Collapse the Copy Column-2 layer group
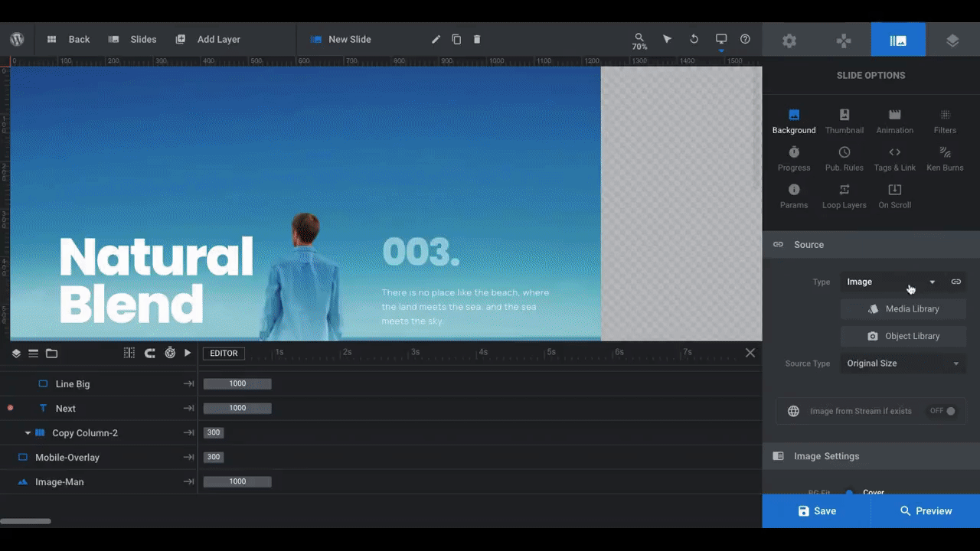This screenshot has width=980, height=551. (28, 433)
